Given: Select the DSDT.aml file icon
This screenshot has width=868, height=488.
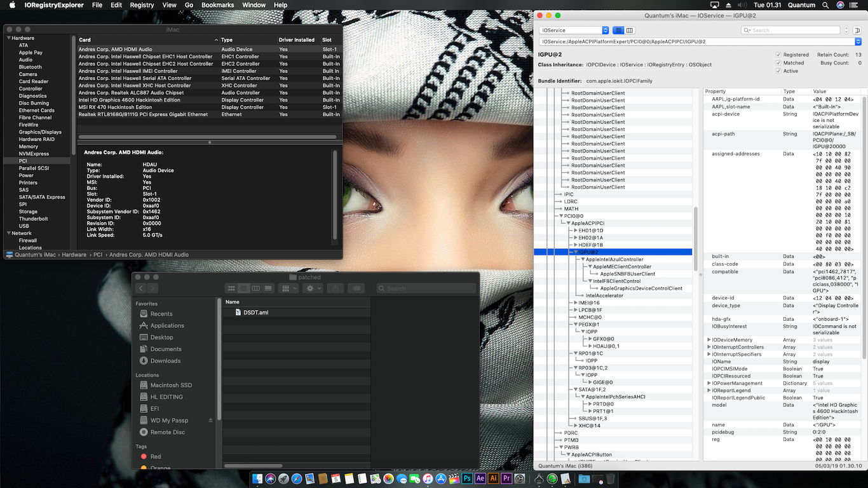Looking at the screenshot, I should [x=238, y=313].
